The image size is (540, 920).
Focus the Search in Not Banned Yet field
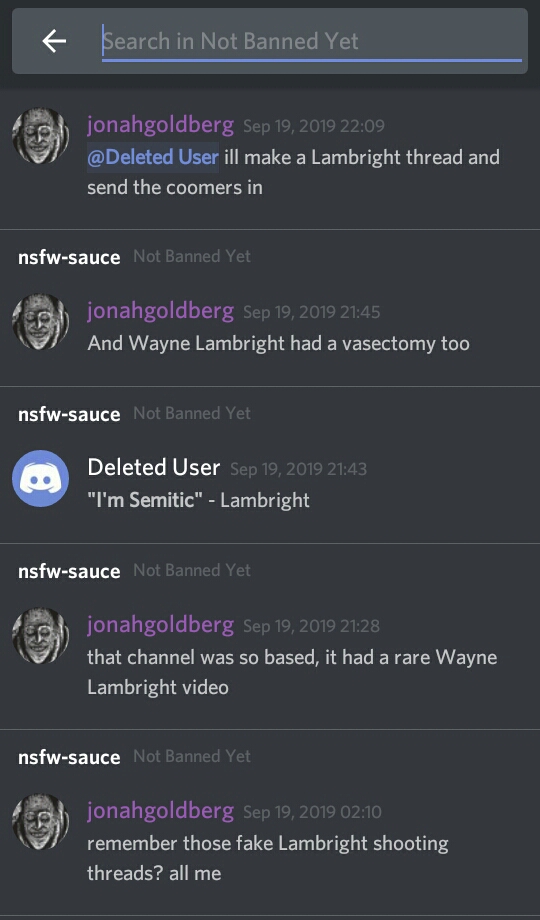click(x=312, y=41)
